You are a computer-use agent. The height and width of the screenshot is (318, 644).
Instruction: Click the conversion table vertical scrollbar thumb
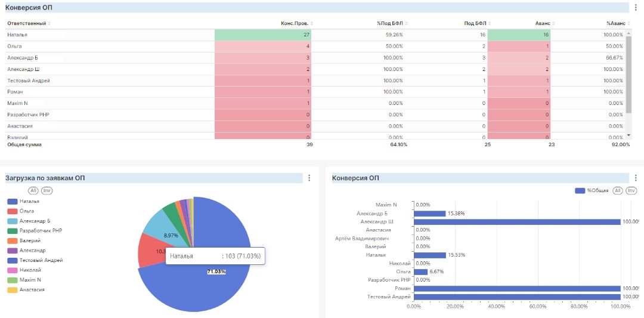coord(628,75)
